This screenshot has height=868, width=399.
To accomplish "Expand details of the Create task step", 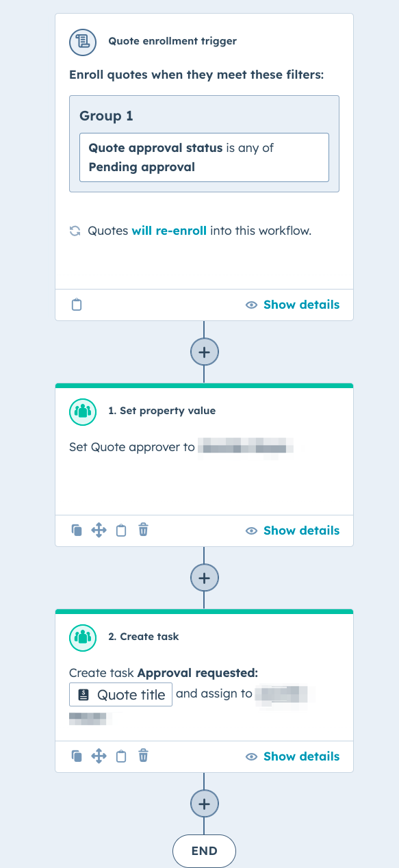I will coord(301,756).
